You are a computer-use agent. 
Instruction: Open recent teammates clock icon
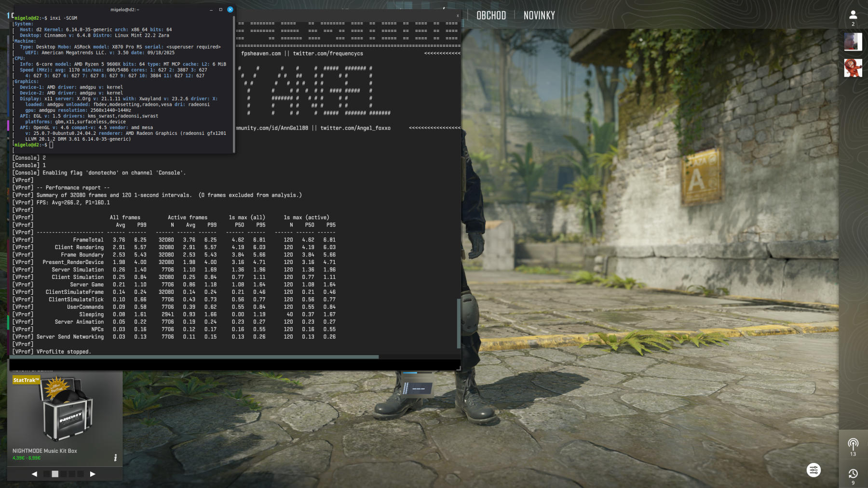coord(853,474)
